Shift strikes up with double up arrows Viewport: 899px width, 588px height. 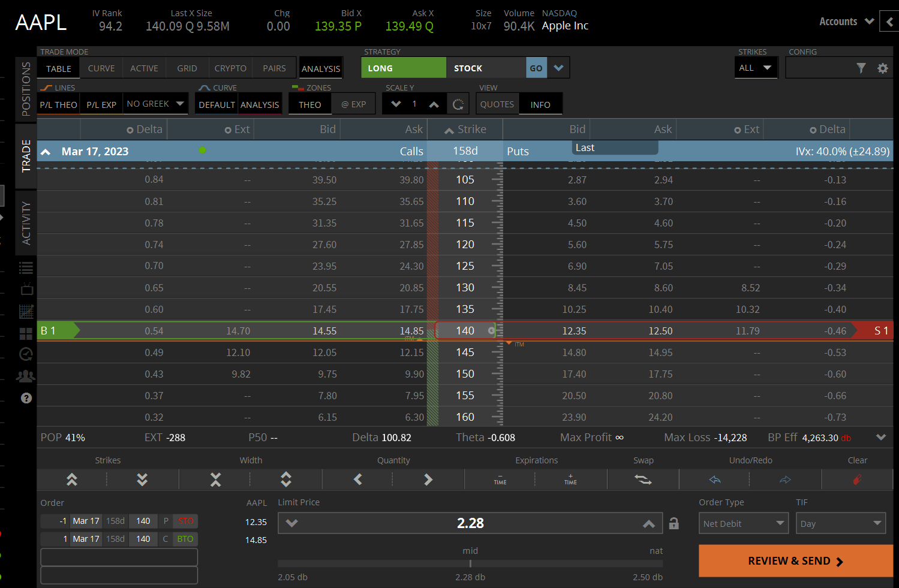tap(72, 480)
